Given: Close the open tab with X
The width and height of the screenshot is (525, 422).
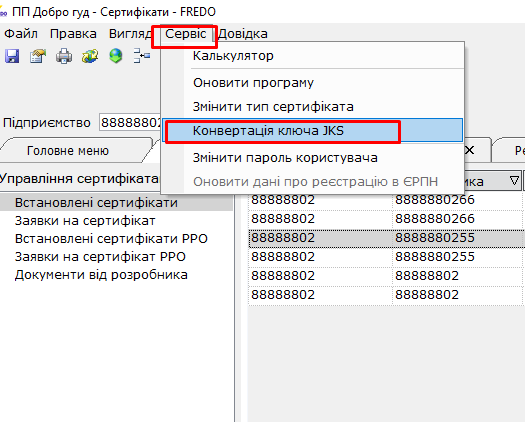Looking at the screenshot, I should (x=470, y=150).
